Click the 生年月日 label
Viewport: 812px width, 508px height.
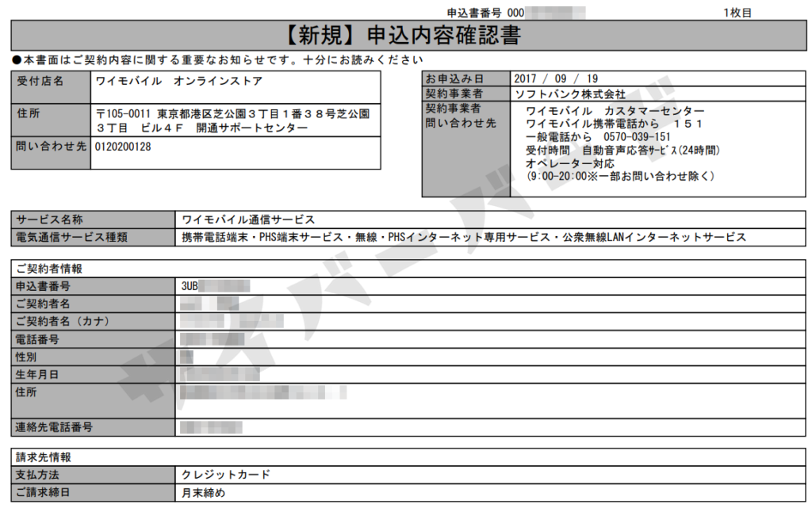point(37,375)
